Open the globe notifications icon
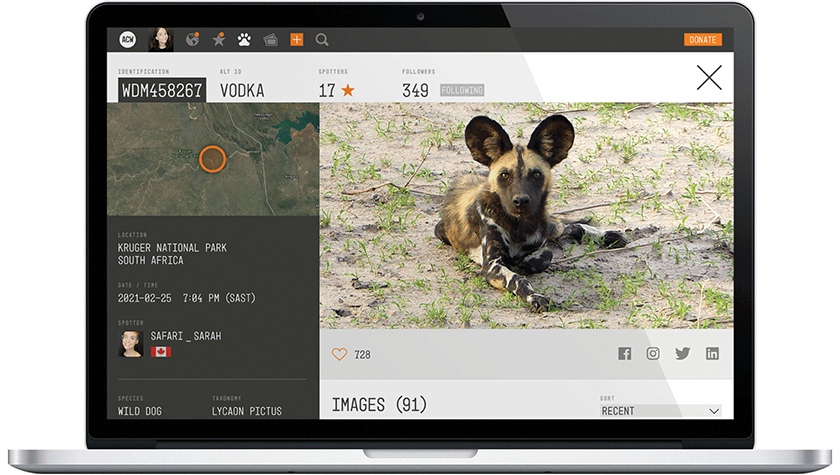The image size is (840, 475). 192,39
